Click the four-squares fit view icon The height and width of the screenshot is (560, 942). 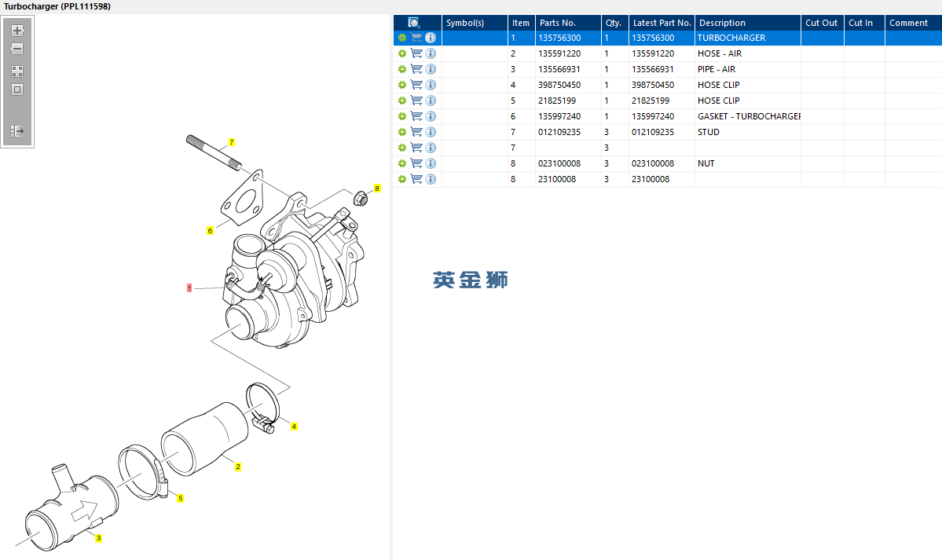[x=17, y=71]
